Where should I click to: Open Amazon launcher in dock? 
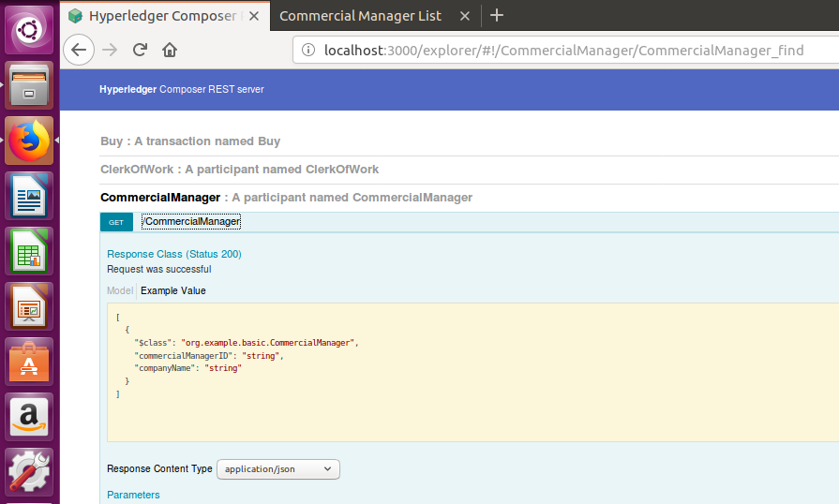coord(29,417)
